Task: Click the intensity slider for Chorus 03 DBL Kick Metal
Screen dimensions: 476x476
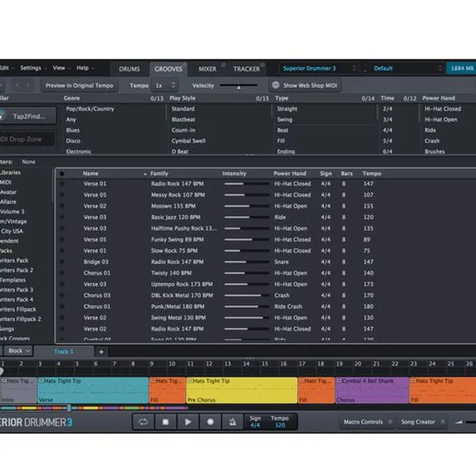Action: click(x=247, y=296)
